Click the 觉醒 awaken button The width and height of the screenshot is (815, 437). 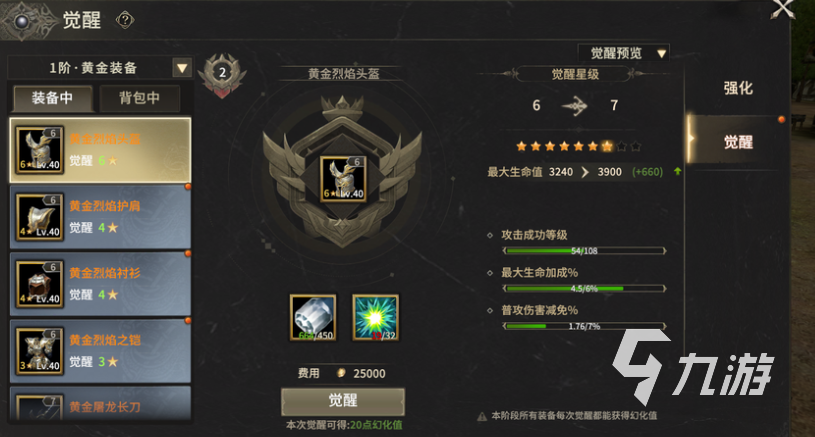click(x=343, y=401)
